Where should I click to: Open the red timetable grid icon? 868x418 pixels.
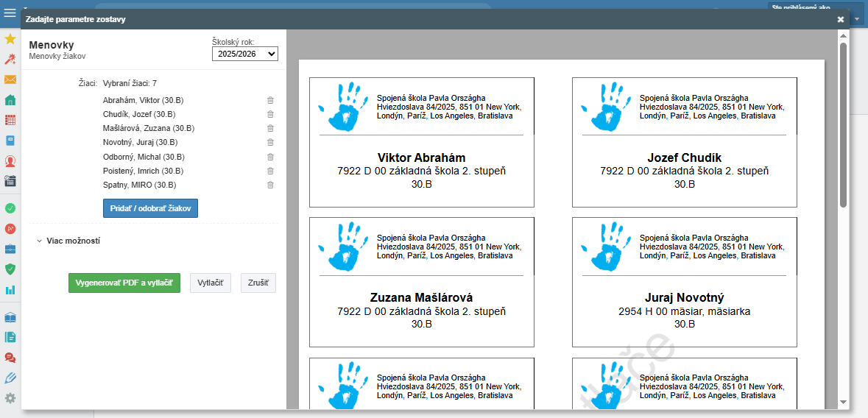point(10,120)
